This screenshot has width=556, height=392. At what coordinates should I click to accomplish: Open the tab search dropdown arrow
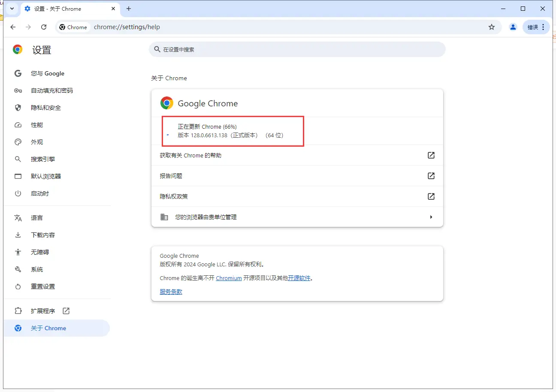[x=12, y=9]
